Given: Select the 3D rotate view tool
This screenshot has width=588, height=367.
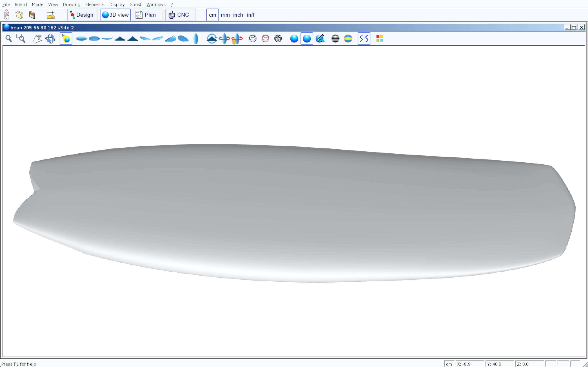Looking at the screenshot, I should pyautogui.click(x=50, y=39).
